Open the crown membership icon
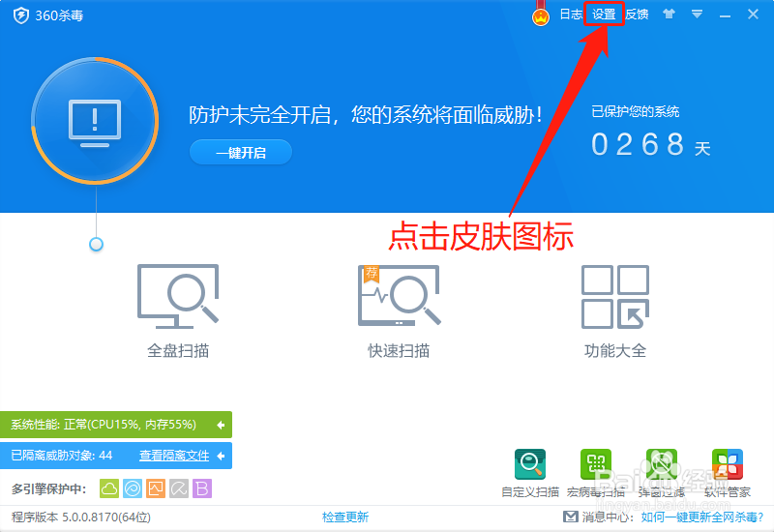Viewport: 774px width, 532px height. click(x=541, y=16)
